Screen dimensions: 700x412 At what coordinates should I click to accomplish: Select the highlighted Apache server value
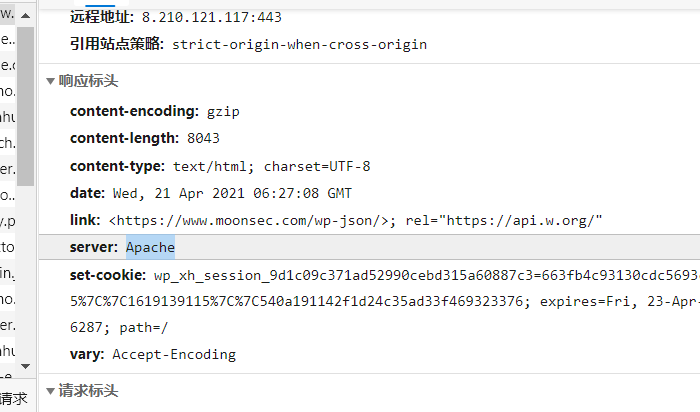pos(150,247)
